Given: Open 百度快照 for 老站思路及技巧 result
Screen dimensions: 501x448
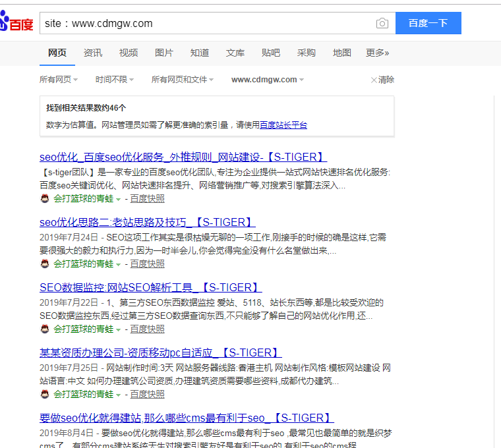Looking at the screenshot, I should coord(147,264).
